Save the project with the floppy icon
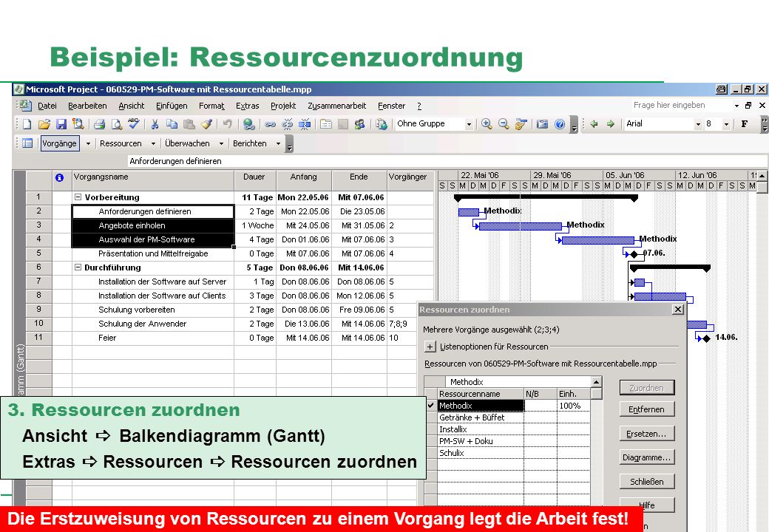 [x=61, y=124]
